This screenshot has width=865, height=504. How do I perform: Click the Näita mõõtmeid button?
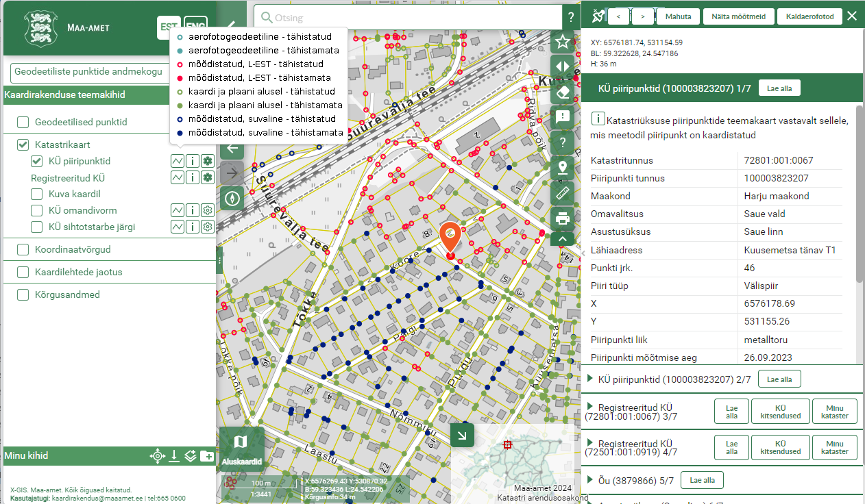pyautogui.click(x=739, y=16)
